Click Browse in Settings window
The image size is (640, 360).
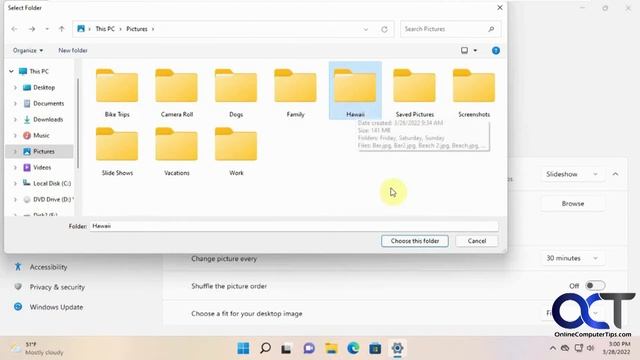(x=573, y=203)
